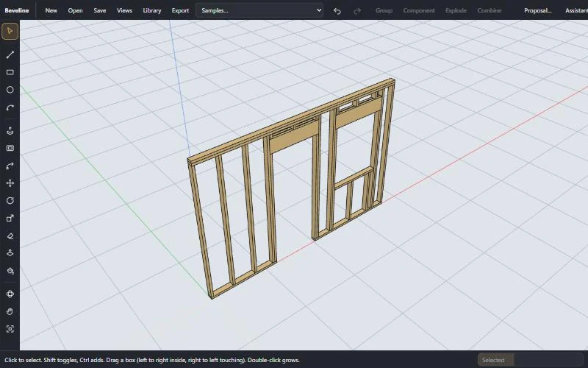Click the New menu item
The image size is (588, 368).
[x=51, y=10]
